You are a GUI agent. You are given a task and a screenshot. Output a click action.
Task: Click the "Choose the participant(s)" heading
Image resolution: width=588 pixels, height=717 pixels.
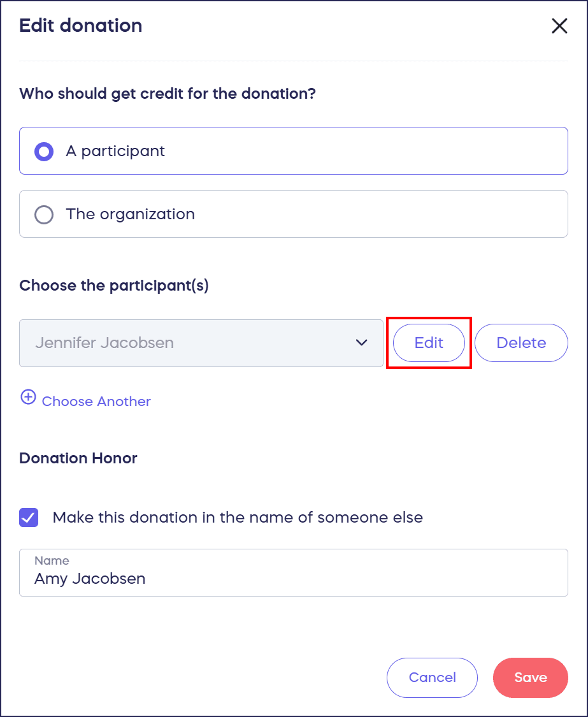[114, 286]
